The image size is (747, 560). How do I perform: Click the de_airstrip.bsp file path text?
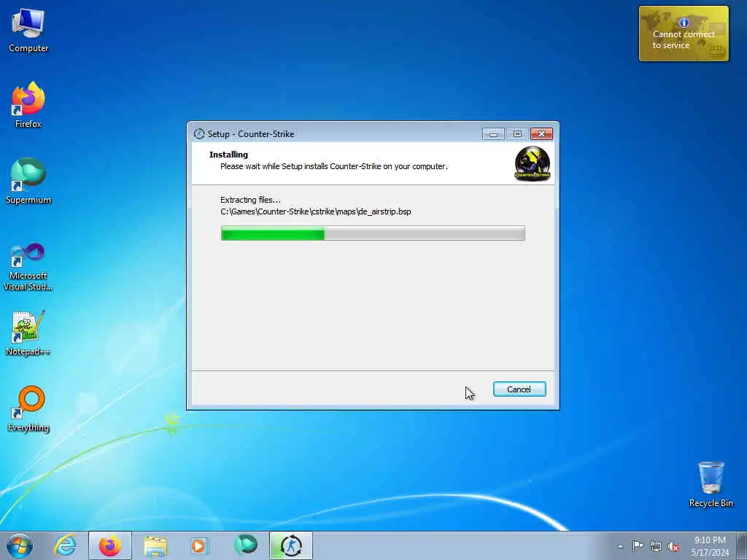click(315, 211)
